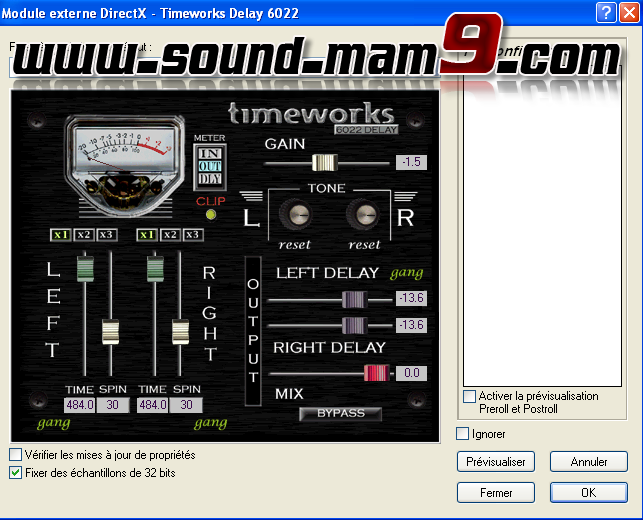Click the MIX value field 0.0

point(411,373)
